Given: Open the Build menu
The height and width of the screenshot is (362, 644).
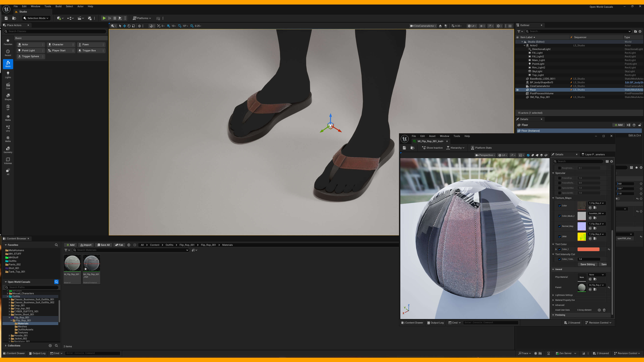Looking at the screenshot, I should click(58, 7).
